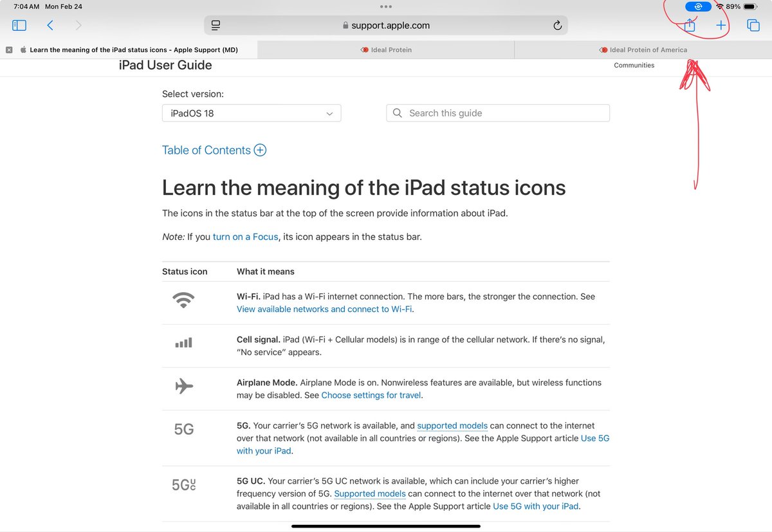Open the Use 5G with your iPad link in 5G row
Image resolution: width=772 pixels, height=532 pixels.
point(423,445)
